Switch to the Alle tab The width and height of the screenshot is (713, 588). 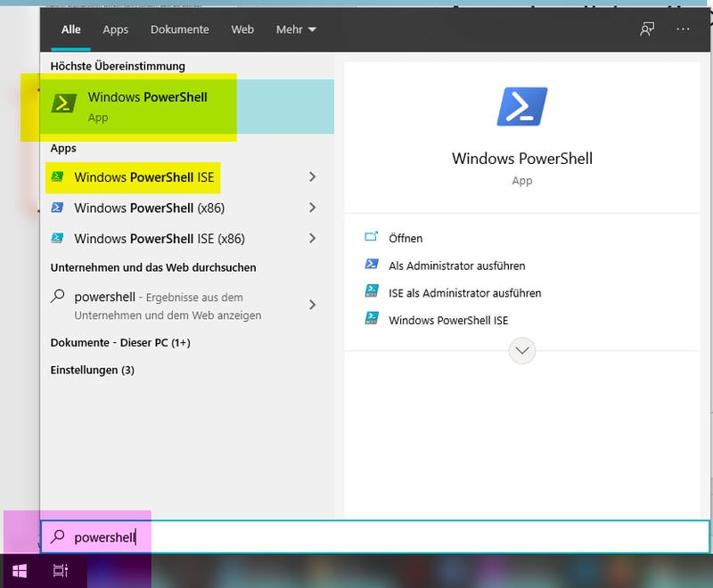tap(71, 29)
